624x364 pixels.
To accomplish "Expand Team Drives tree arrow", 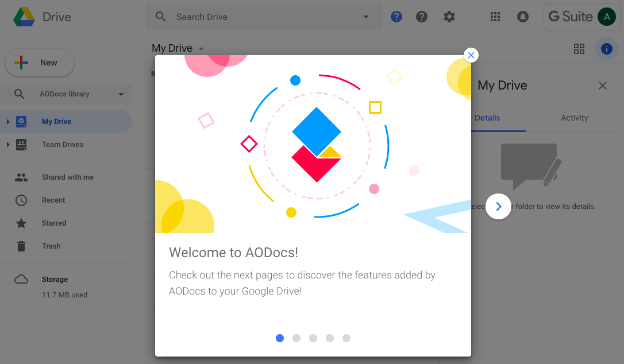I will coord(7,145).
